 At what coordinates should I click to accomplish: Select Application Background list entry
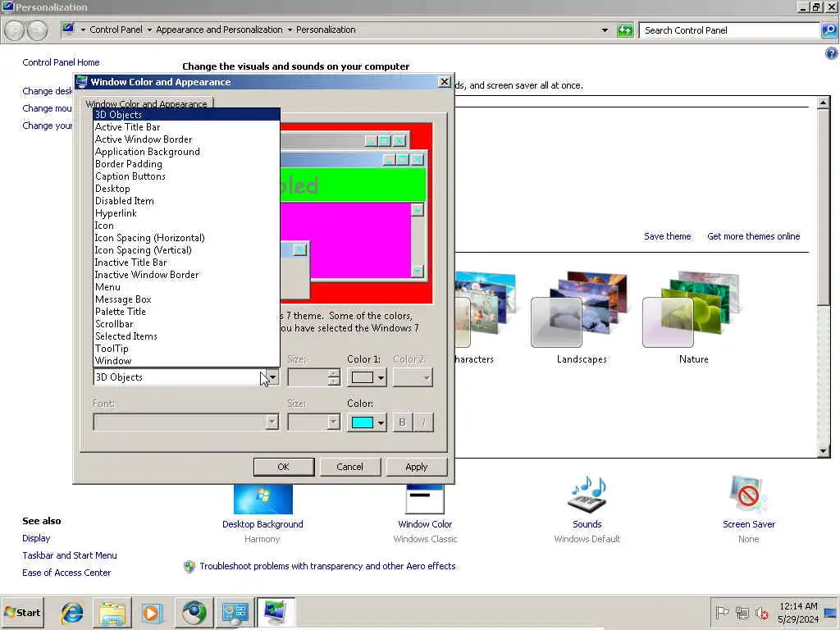pos(186,152)
